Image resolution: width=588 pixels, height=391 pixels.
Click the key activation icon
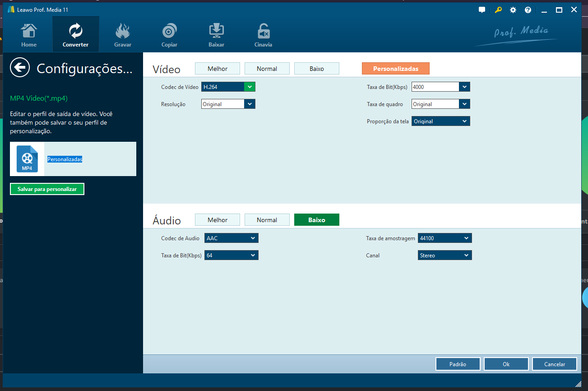tap(498, 10)
